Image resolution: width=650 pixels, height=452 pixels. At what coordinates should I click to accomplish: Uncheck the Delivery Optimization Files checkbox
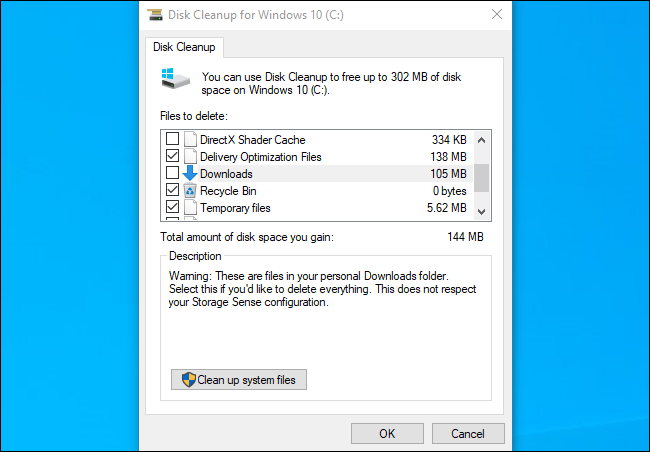coord(172,156)
